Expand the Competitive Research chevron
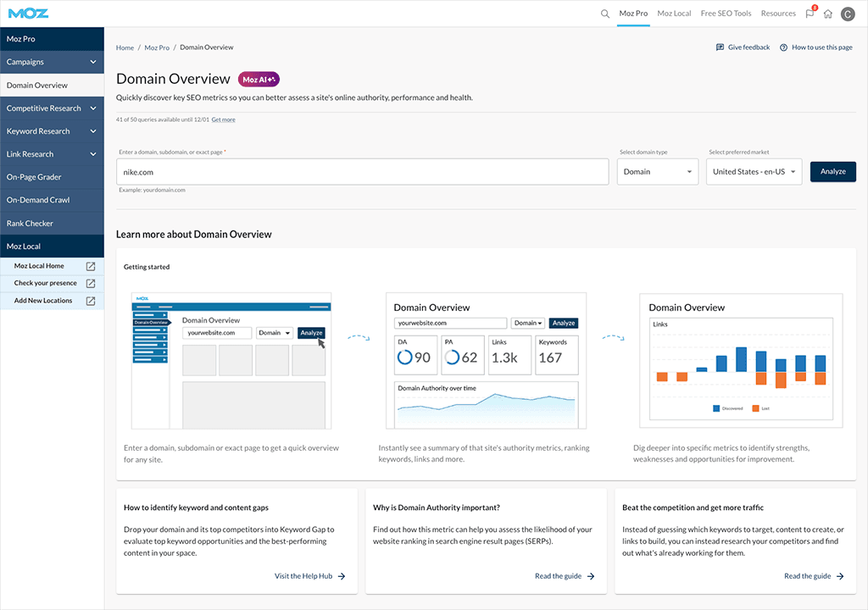This screenshot has width=868, height=610. pos(93,108)
